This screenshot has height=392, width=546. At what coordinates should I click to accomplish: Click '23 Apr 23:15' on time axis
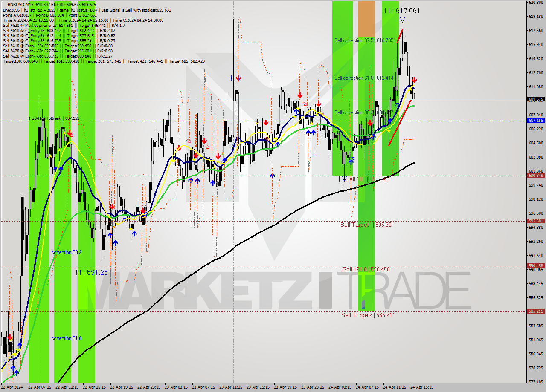pos(313,387)
